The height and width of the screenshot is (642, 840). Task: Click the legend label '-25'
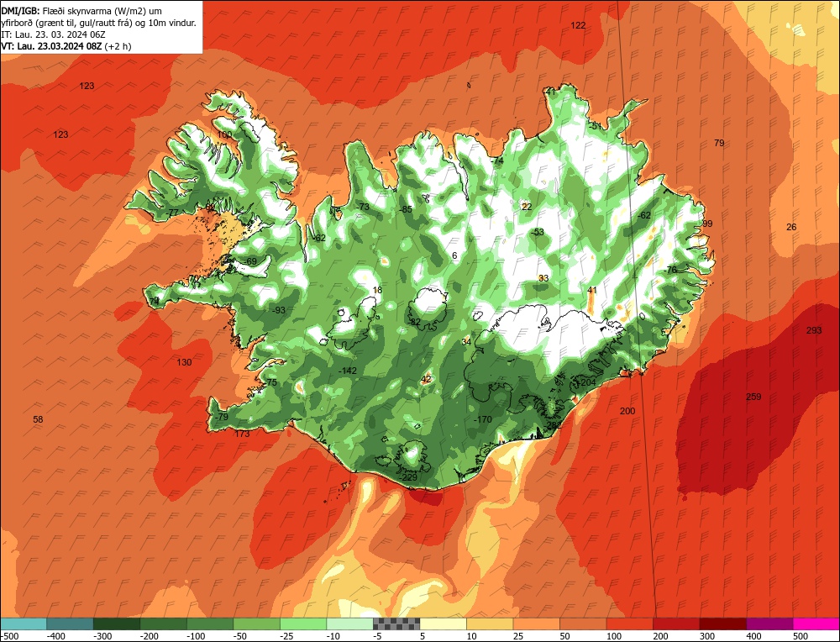[x=289, y=636]
